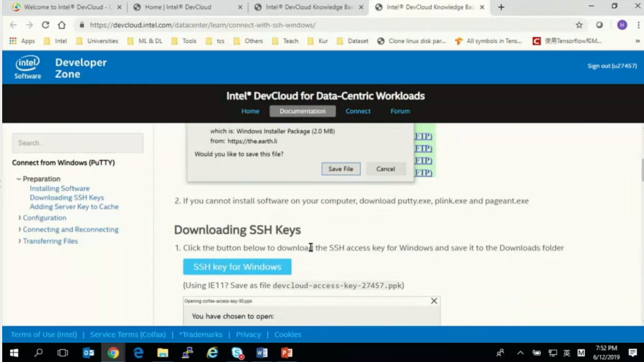The width and height of the screenshot is (644, 362).
Task: Open the Intel bookmarks folder
Action: click(55, 41)
